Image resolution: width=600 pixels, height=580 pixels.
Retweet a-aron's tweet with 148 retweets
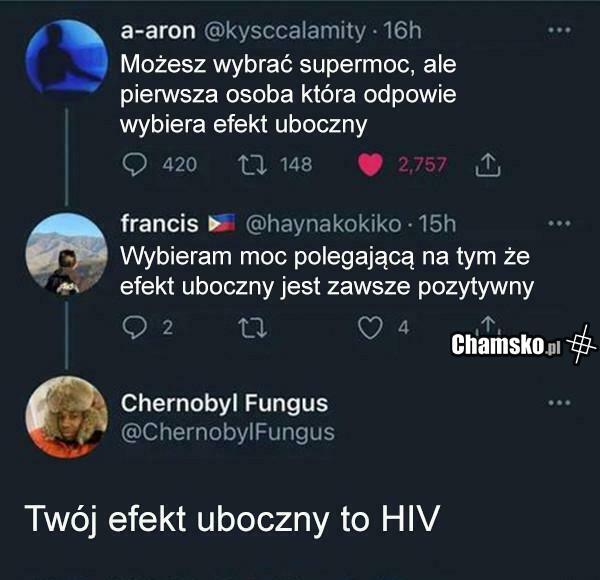tap(253, 165)
